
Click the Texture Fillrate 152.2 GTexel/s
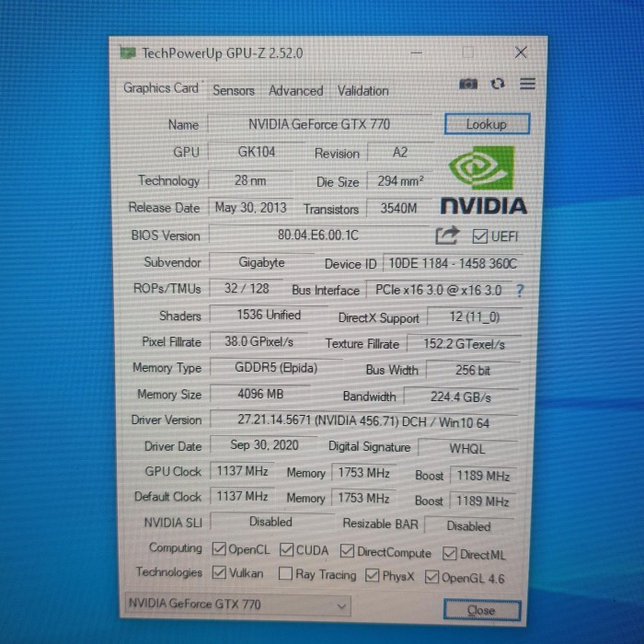click(464, 344)
